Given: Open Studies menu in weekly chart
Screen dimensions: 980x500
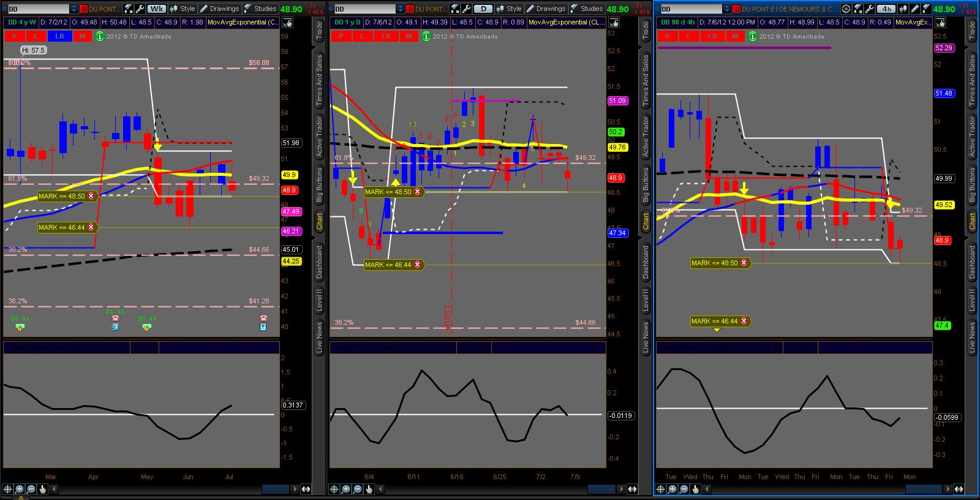Looking at the screenshot, I should tap(260, 9).
